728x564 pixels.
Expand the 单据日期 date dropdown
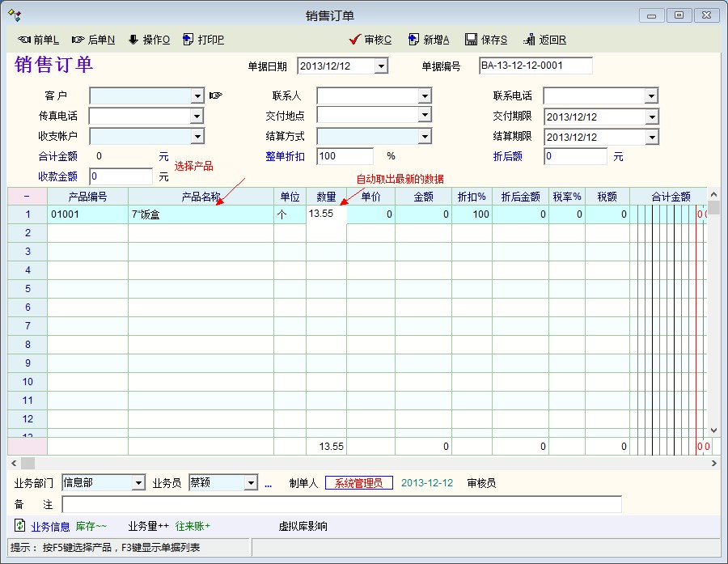tap(381, 66)
